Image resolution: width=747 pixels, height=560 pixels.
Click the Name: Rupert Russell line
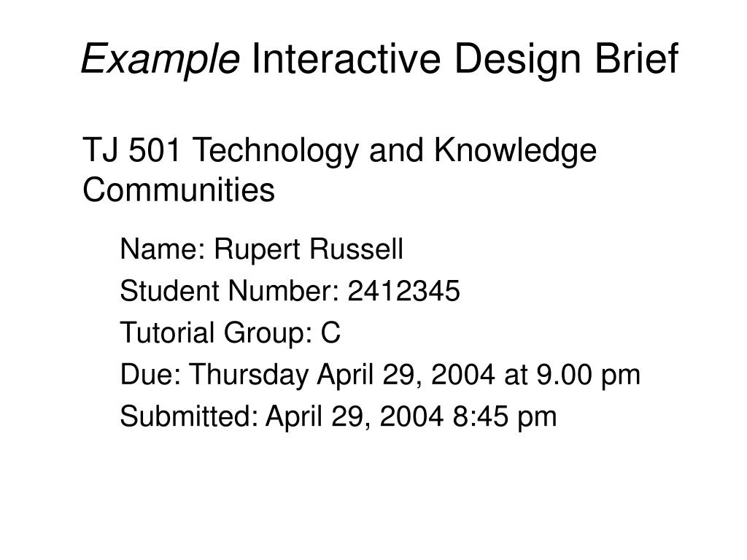pyautogui.click(x=262, y=249)
